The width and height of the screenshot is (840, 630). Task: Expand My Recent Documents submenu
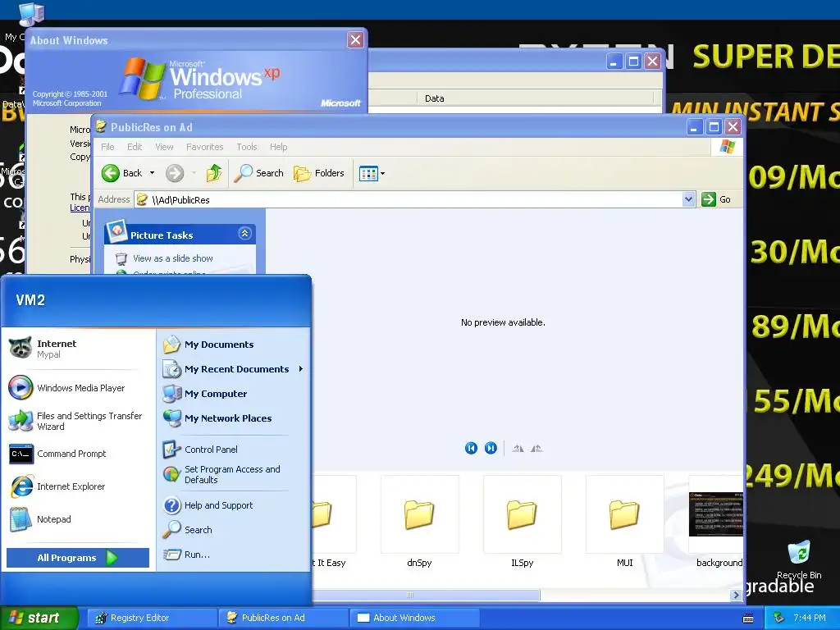234,369
